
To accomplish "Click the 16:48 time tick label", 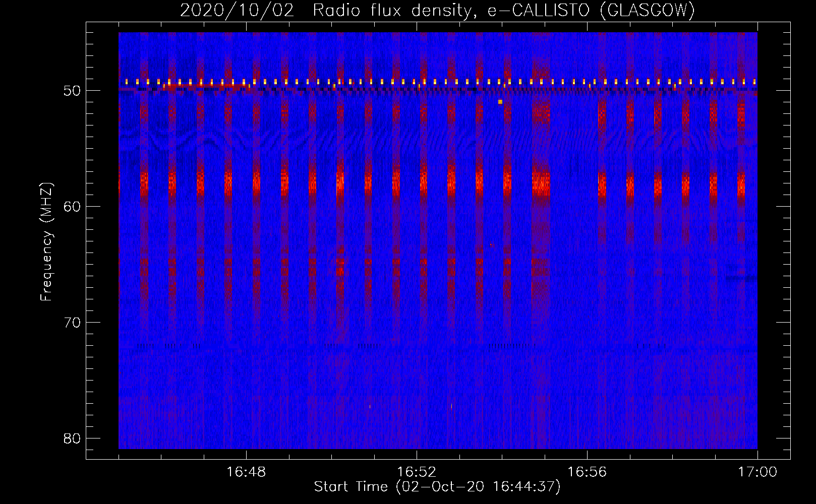I will pos(246,472).
